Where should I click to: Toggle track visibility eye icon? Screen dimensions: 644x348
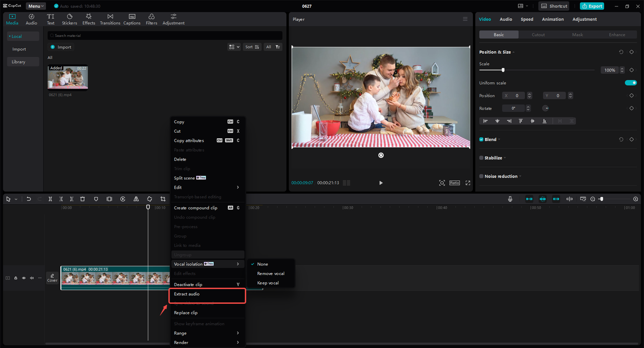24,278
